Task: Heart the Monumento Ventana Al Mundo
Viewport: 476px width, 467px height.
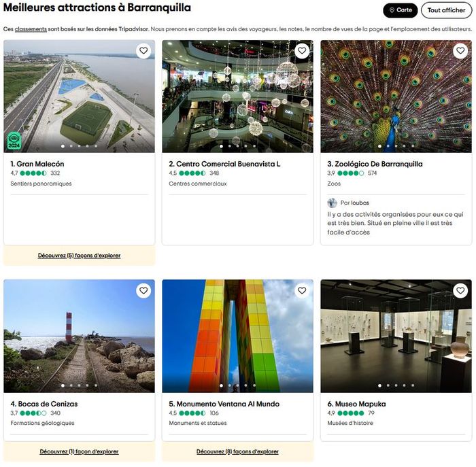Action: (x=302, y=291)
